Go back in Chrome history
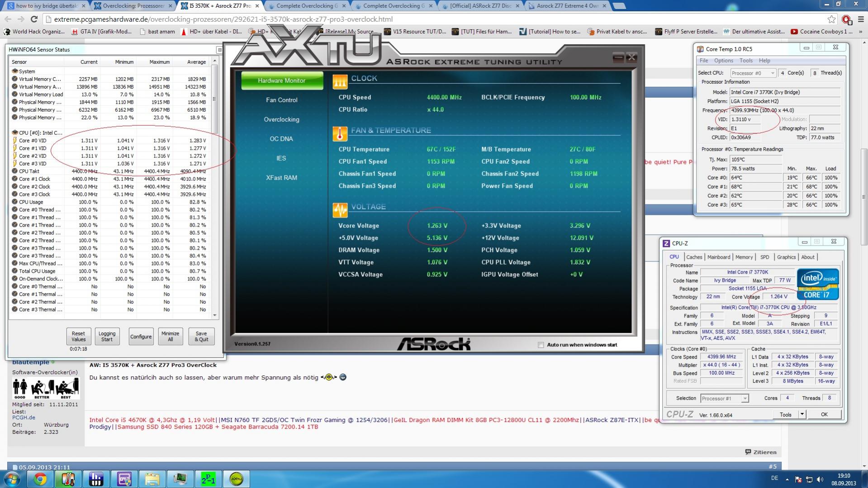Image resolution: width=868 pixels, height=488 pixels. coord(8,19)
